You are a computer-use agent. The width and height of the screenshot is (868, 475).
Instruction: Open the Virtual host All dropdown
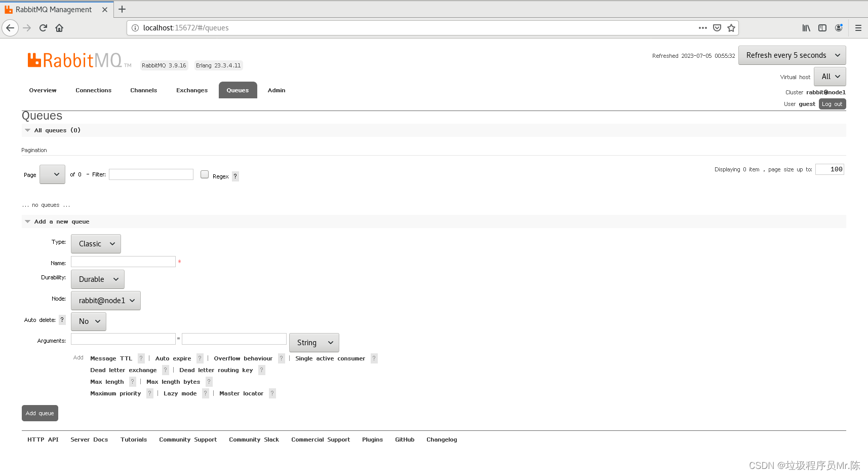(x=829, y=76)
